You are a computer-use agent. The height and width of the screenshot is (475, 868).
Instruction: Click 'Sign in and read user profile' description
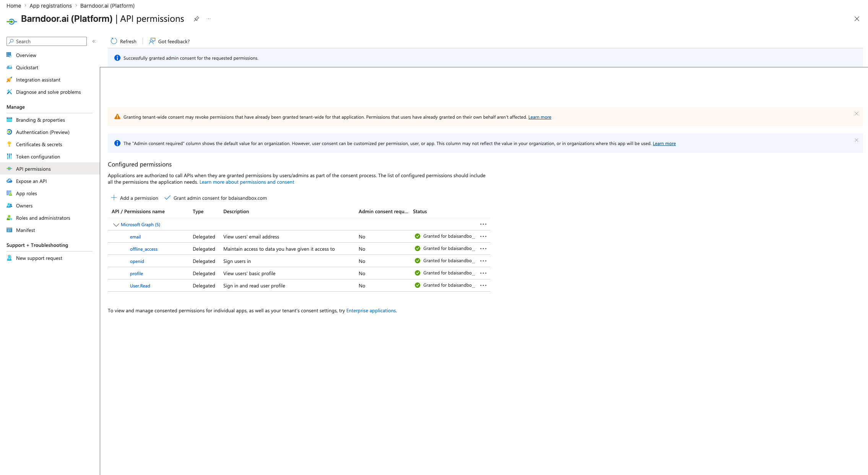tap(254, 286)
